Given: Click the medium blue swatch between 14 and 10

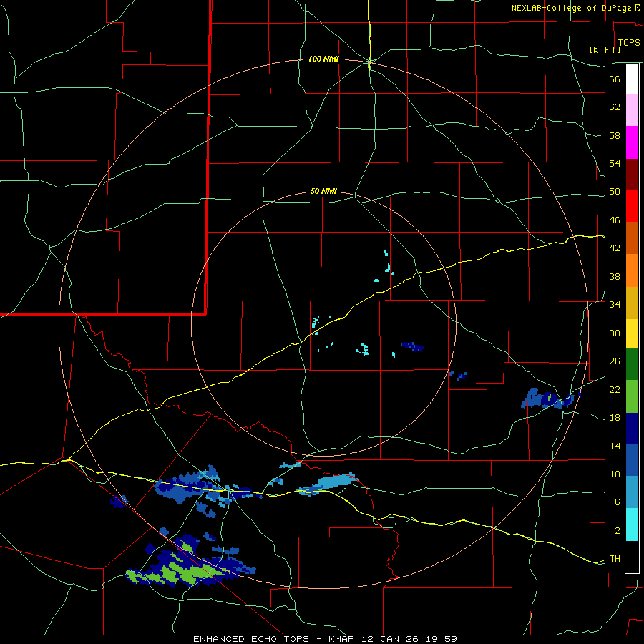Looking at the screenshot, I should point(632,460).
